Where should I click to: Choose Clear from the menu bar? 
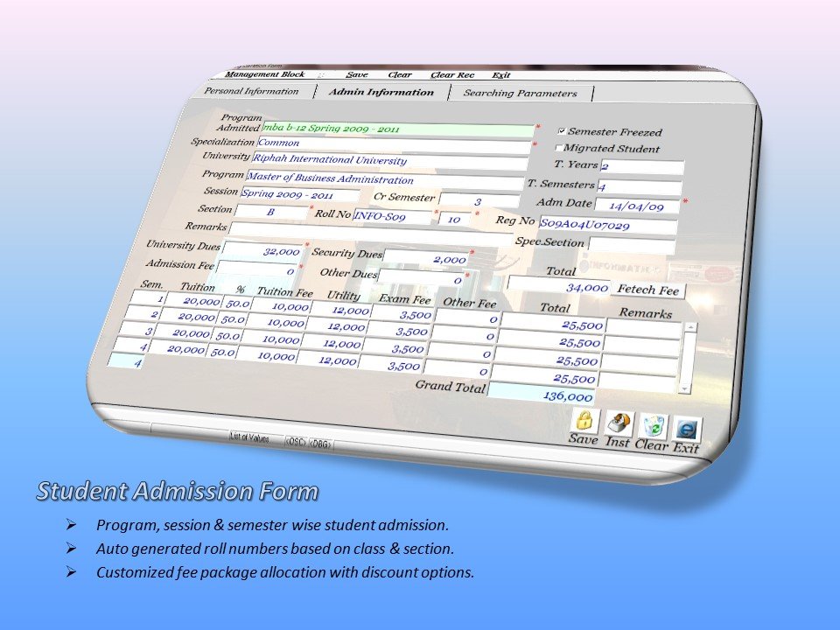[x=400, y=75]
